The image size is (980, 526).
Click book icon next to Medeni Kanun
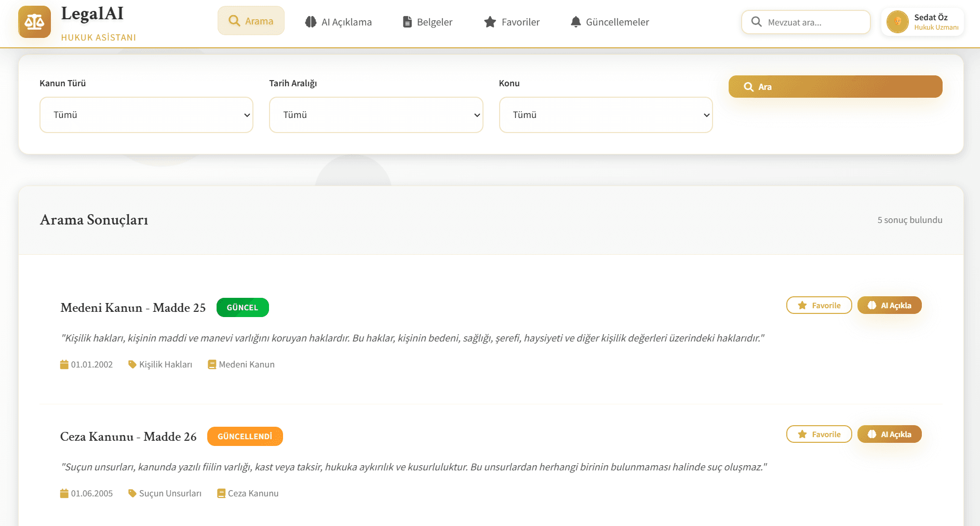coord(212,364)
